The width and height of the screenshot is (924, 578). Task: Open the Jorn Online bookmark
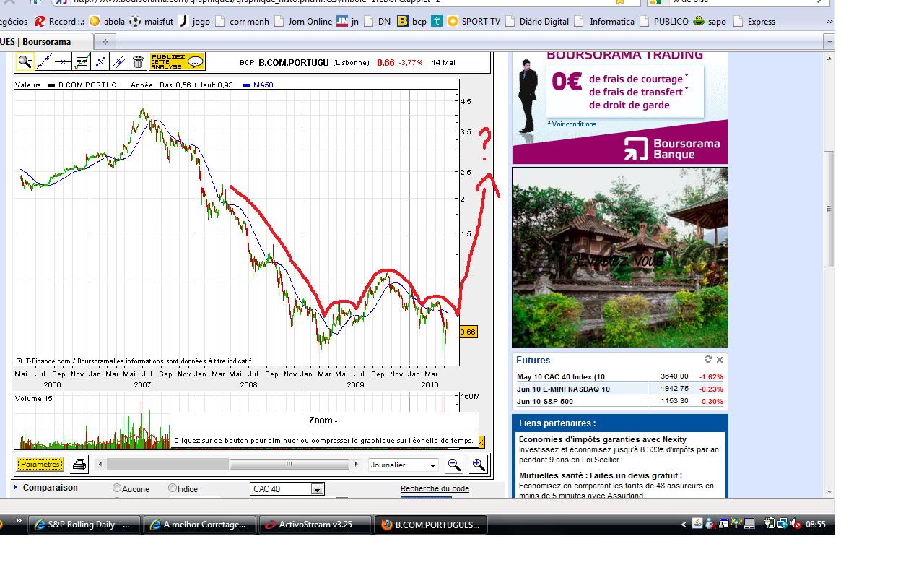[x=303, y=22]
